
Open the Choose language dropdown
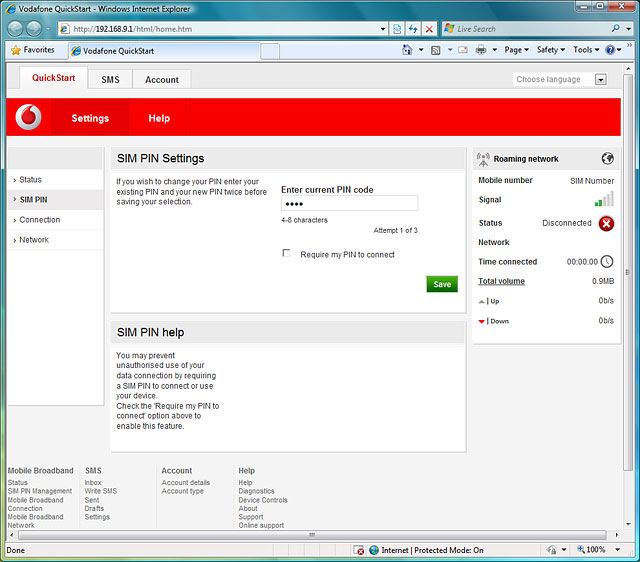[601, 79]
